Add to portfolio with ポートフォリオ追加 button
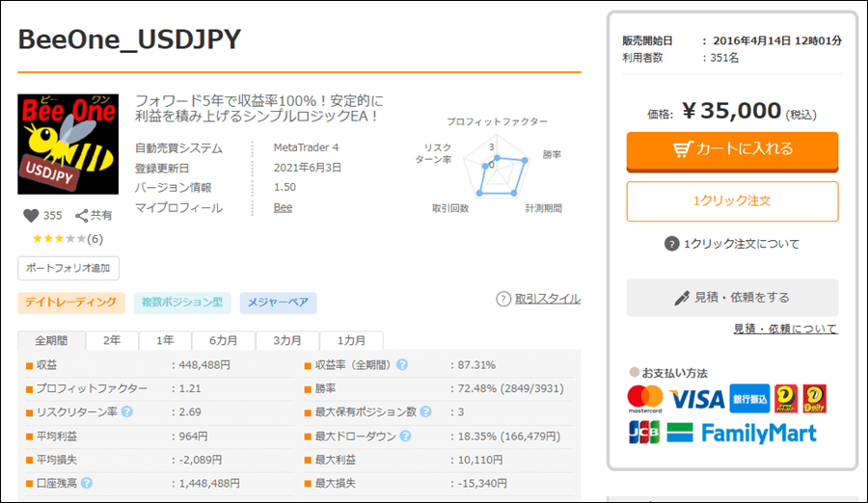The image size is (868, 503). click(68, 268)
